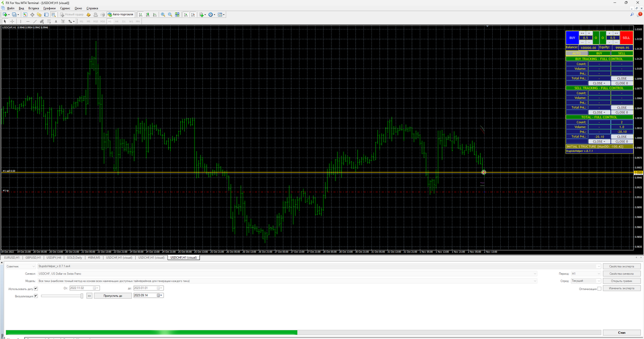Click the Пропустить до button
Viewport: 644px width, 339px height.
tap(113, 296)
